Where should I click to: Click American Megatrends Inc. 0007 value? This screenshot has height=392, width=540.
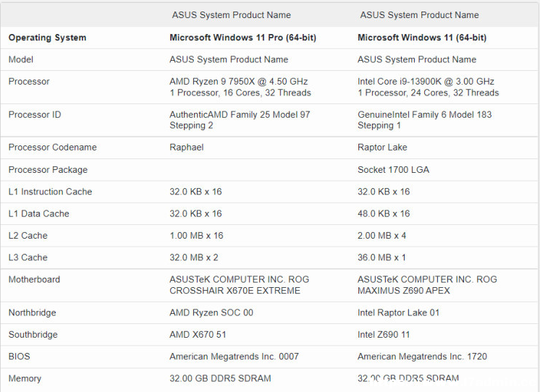pyautogui.click(x=234, y=357)
